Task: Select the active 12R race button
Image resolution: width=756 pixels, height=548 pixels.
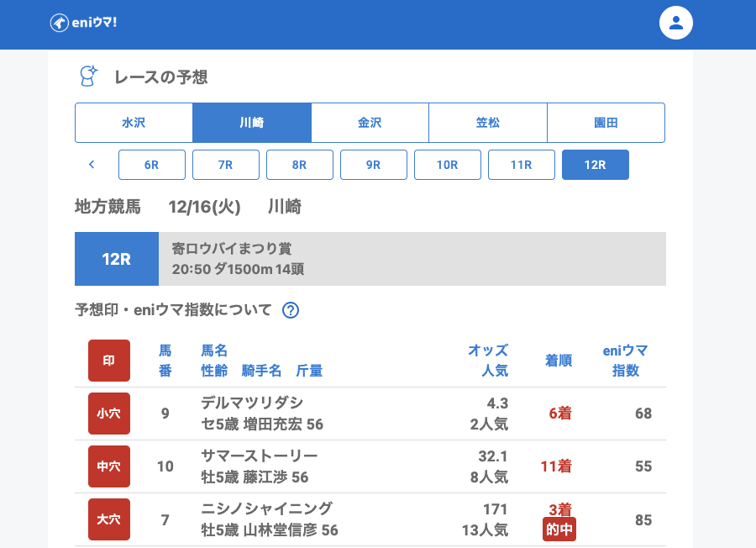Action: (596, 165)
